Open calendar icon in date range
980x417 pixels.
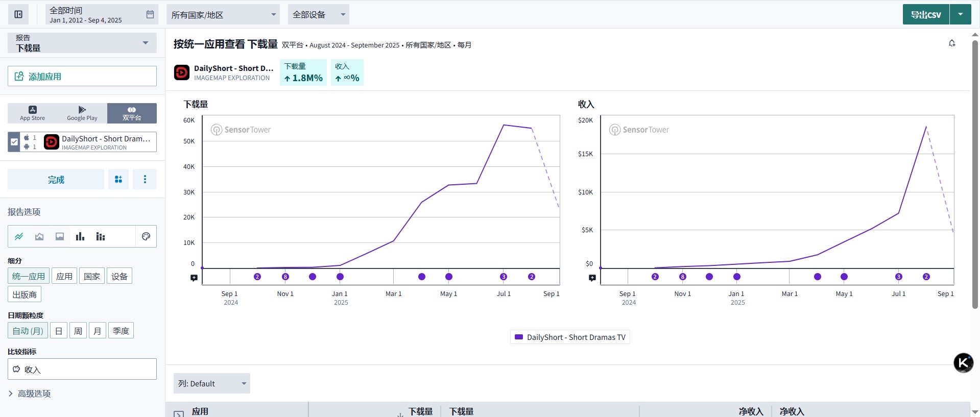(x=150, y=14)
